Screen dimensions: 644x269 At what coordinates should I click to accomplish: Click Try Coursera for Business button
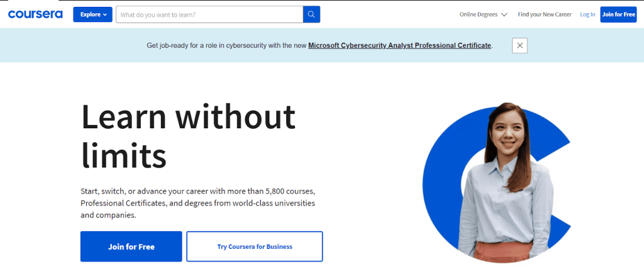255,246
